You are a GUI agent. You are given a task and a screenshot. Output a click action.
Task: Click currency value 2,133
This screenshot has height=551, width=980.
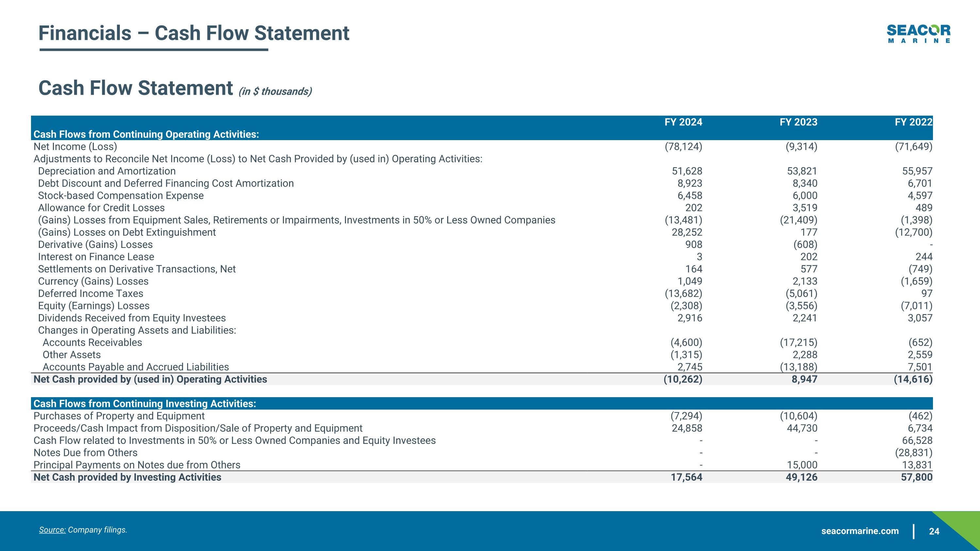pos(805,281)
